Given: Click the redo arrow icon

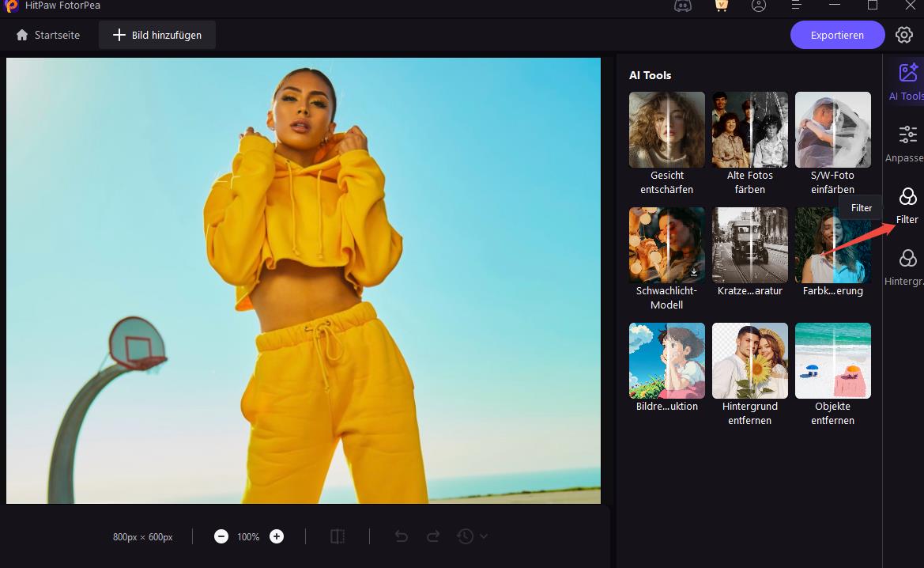Looking at the screenshot, I should 433,536.
